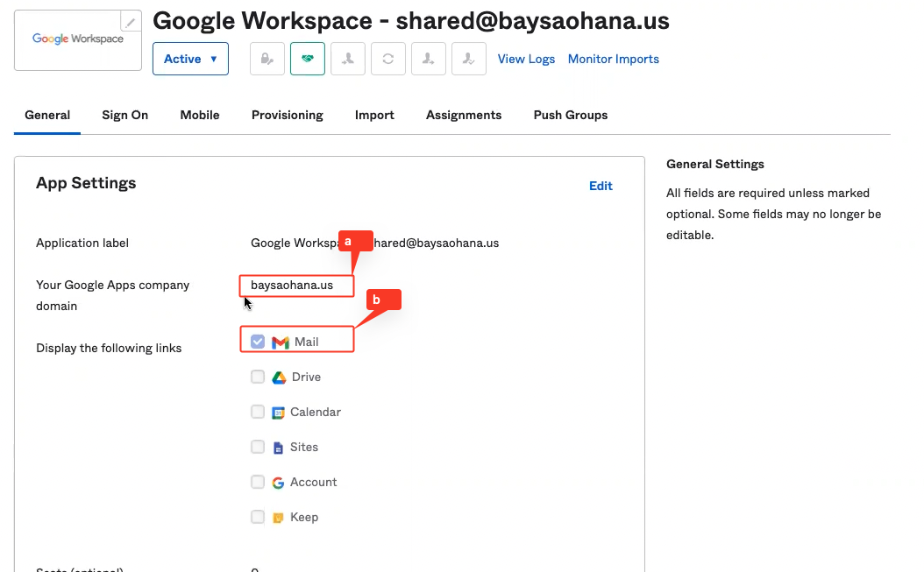Tick the Sites checkbox
The height and width of the screenshot is (572, 924).
(x=258, y=447)
